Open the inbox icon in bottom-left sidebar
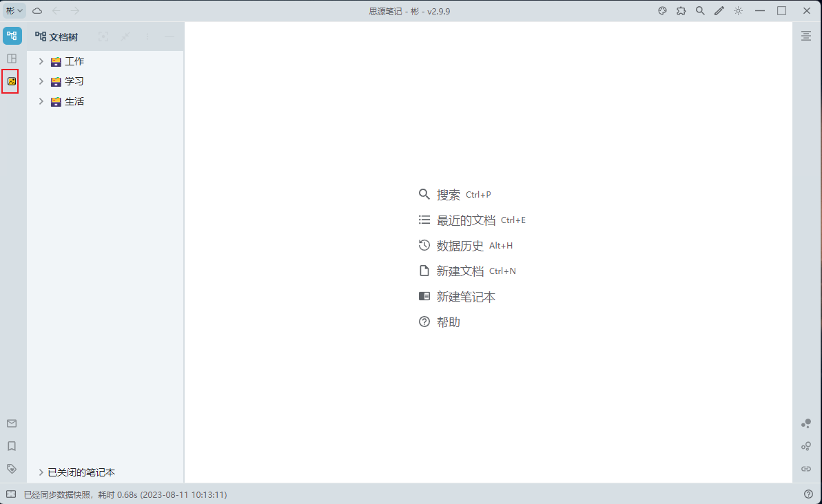This screenshot has width=822, height=504. coord(12,423)
